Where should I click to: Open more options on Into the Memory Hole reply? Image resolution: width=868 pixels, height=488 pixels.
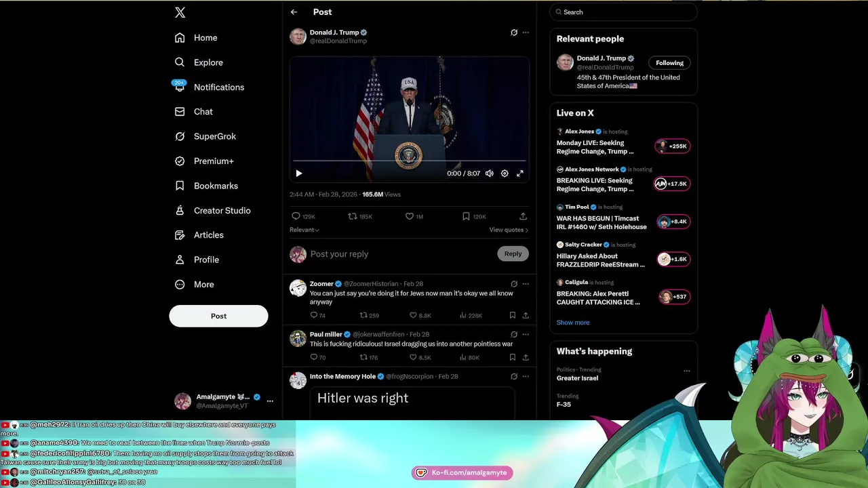pos(526,376)
